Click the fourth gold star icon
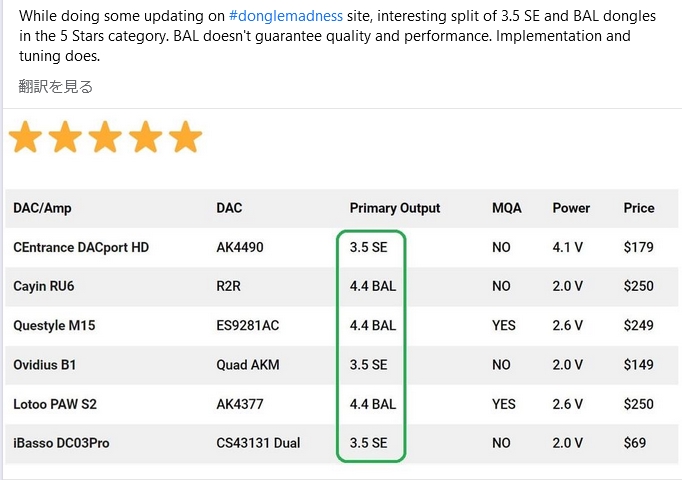The height and width of the screenshot is (480, 682). (x=145, y=137)
